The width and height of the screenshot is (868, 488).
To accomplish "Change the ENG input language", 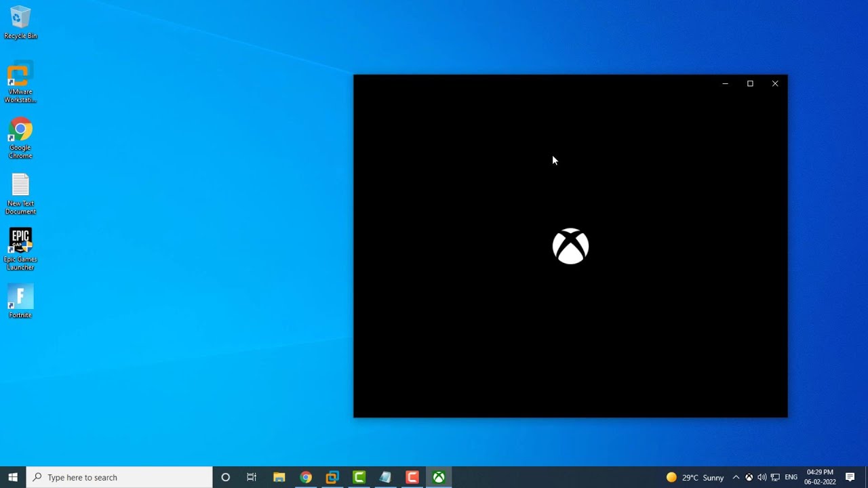I will 791,477.
